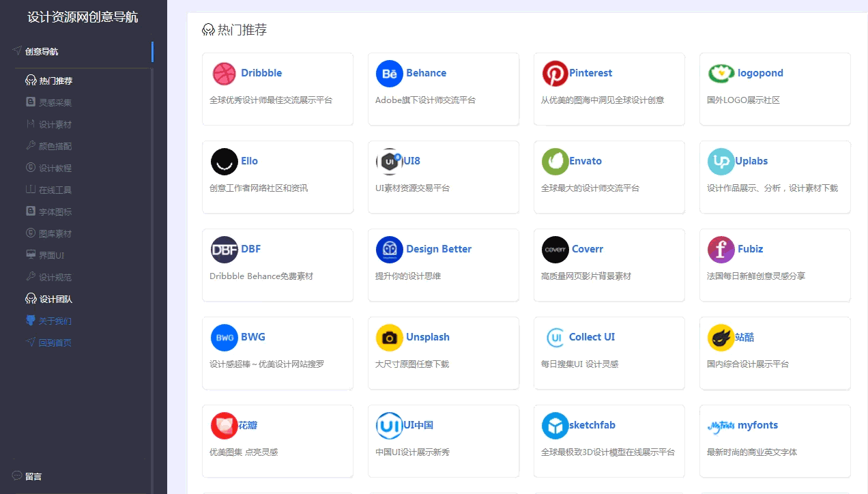The height and width of the screenshot is (494, 868).
Task: Click the UI中国 blue logo
Action: click(390, 426)
